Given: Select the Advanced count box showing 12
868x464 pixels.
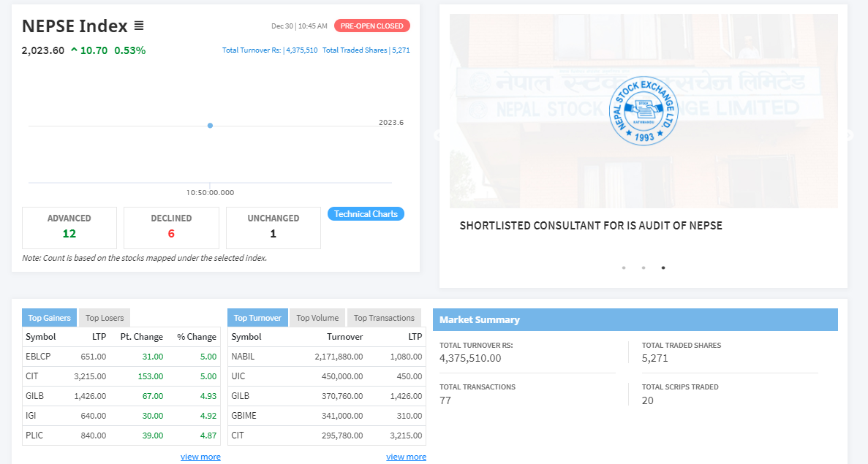Looking at the screenshot, I should (69, 228).
